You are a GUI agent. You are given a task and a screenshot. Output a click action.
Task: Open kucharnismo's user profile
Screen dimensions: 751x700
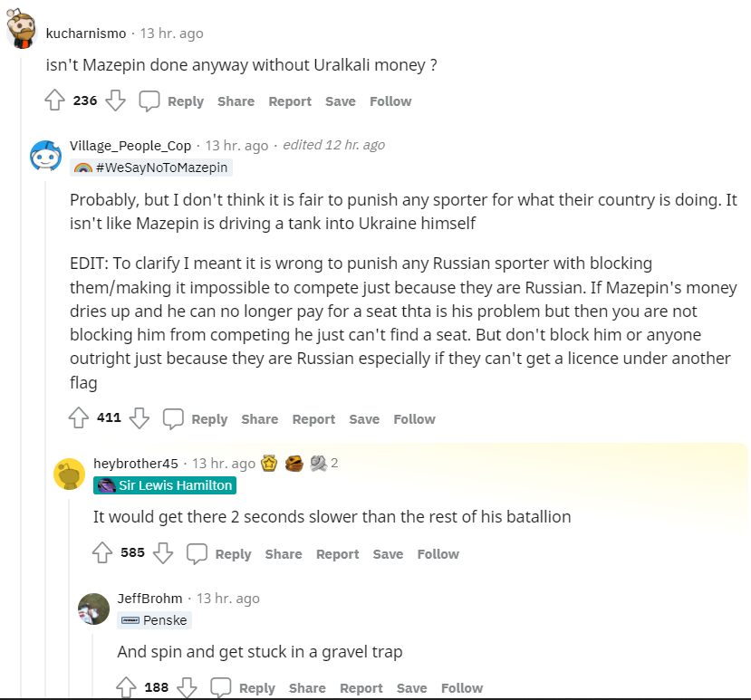pyautogui.click(x=86, y=34)
